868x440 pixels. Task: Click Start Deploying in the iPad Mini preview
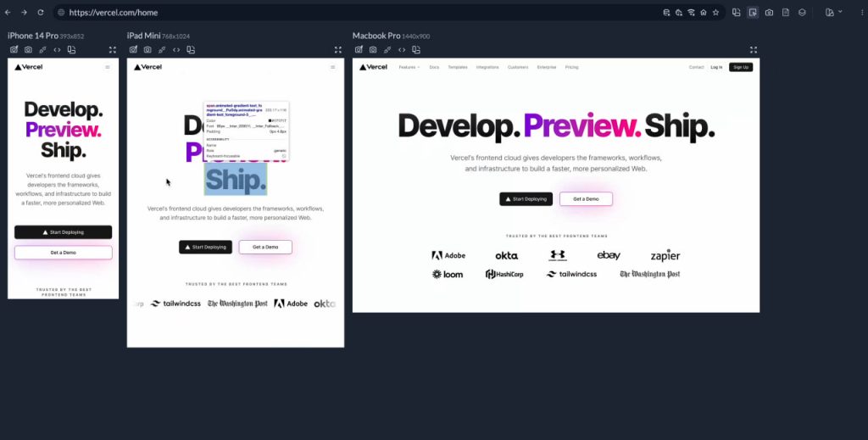tap(205, 247)
